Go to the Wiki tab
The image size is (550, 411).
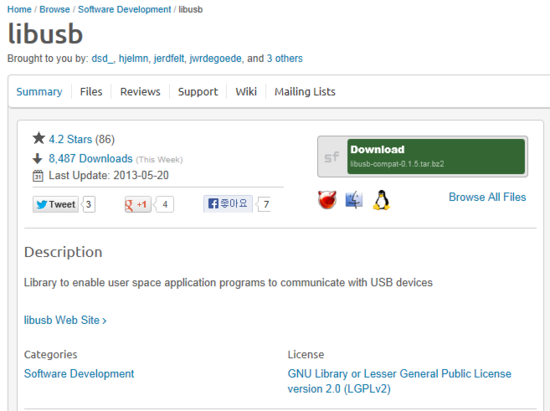coord(246,92)
